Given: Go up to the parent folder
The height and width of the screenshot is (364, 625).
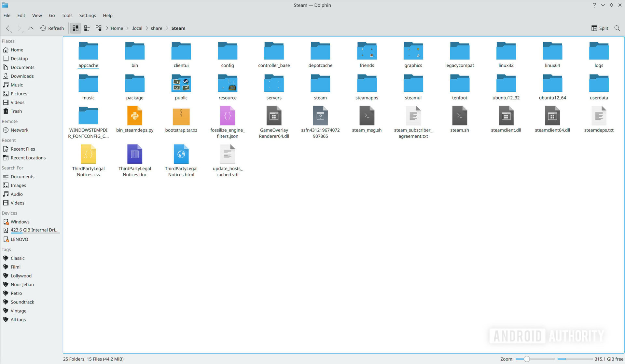Looking at the screenshot, I should click(x=31, y=28).
